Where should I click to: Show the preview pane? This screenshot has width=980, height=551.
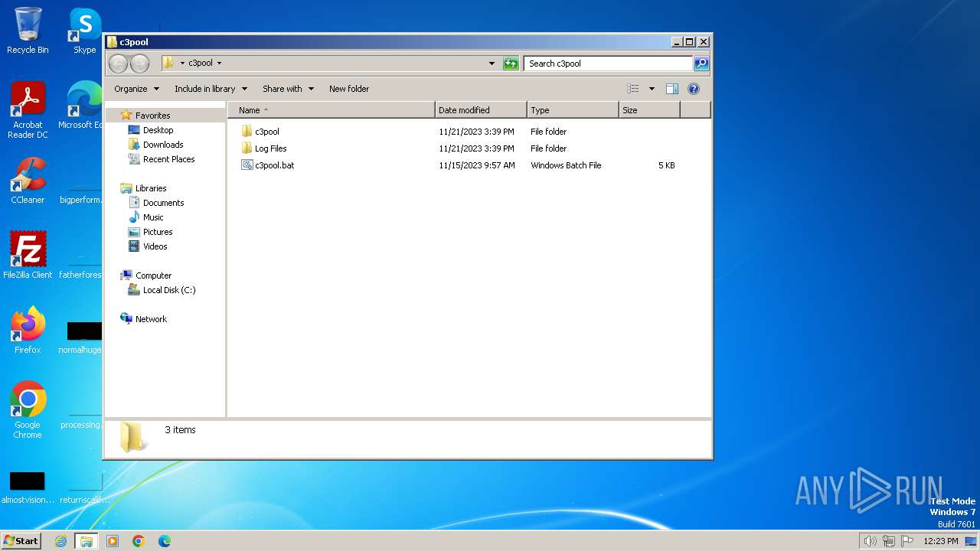coord(672,89)
